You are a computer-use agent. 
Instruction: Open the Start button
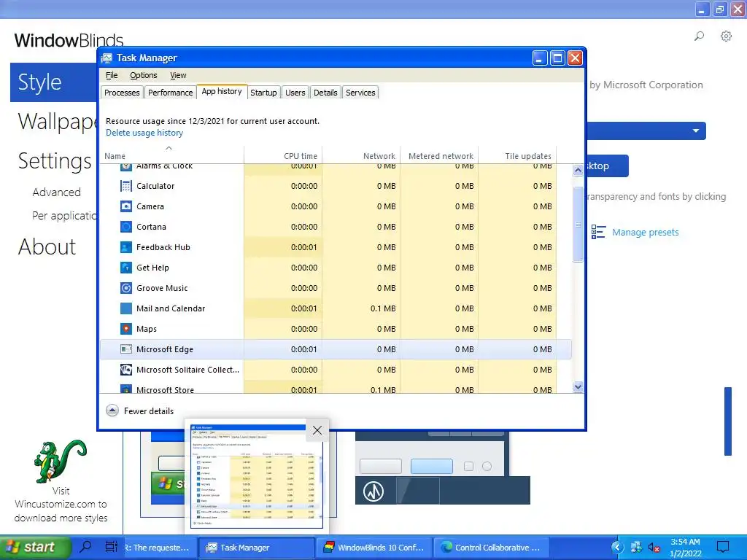[x=34, y=547]
